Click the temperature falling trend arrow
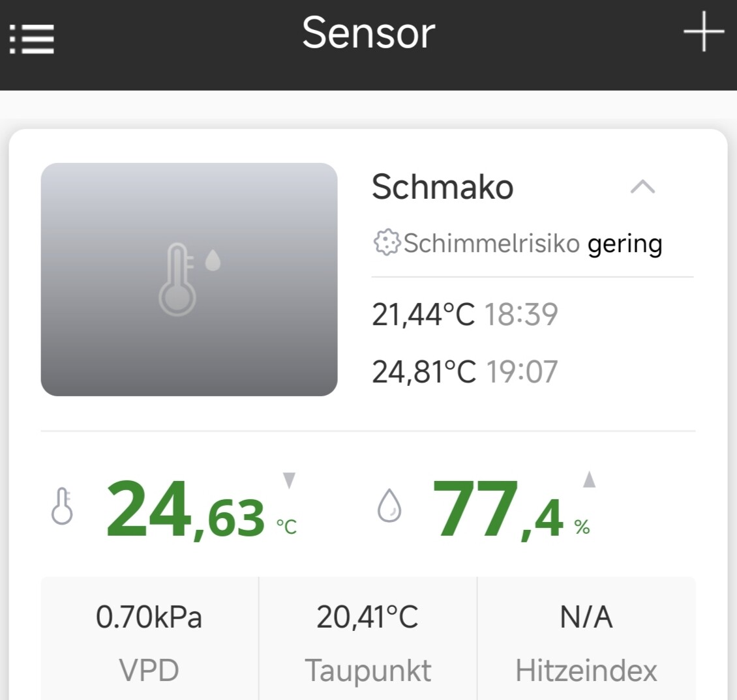The width and height of the screenshot is (737, 700). pyautogui.click(x=289, y=481)
